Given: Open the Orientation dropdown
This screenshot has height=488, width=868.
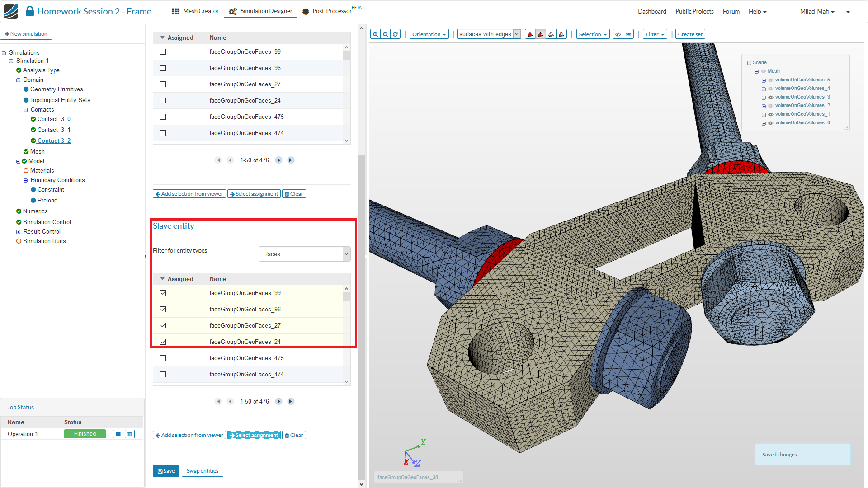Looking at the screenshot, I should pyautogui.click(x=429, y=34).
